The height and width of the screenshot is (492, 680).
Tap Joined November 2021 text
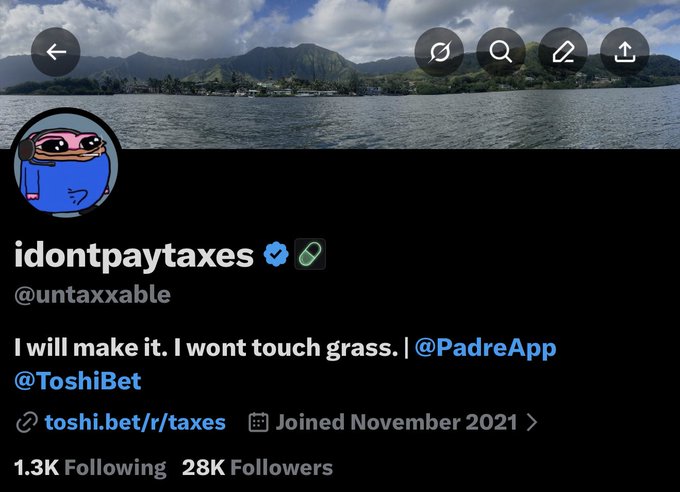(396, 422)
